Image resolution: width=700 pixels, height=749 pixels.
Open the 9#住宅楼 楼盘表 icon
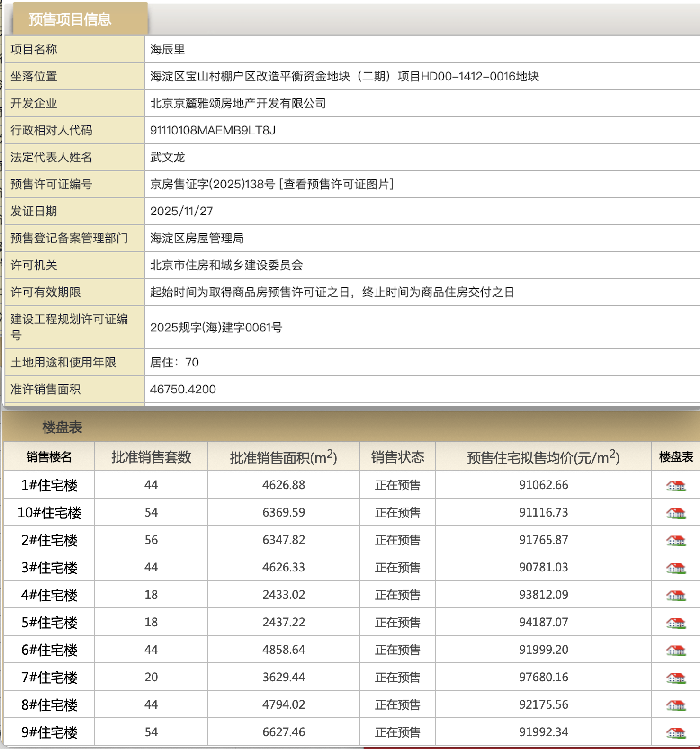pos(676,732)
